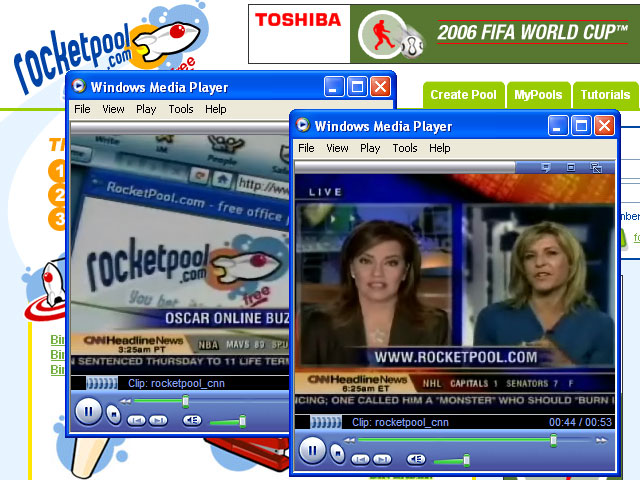Click the diagonal-arrow view switch icon above front video

point(596,167)
